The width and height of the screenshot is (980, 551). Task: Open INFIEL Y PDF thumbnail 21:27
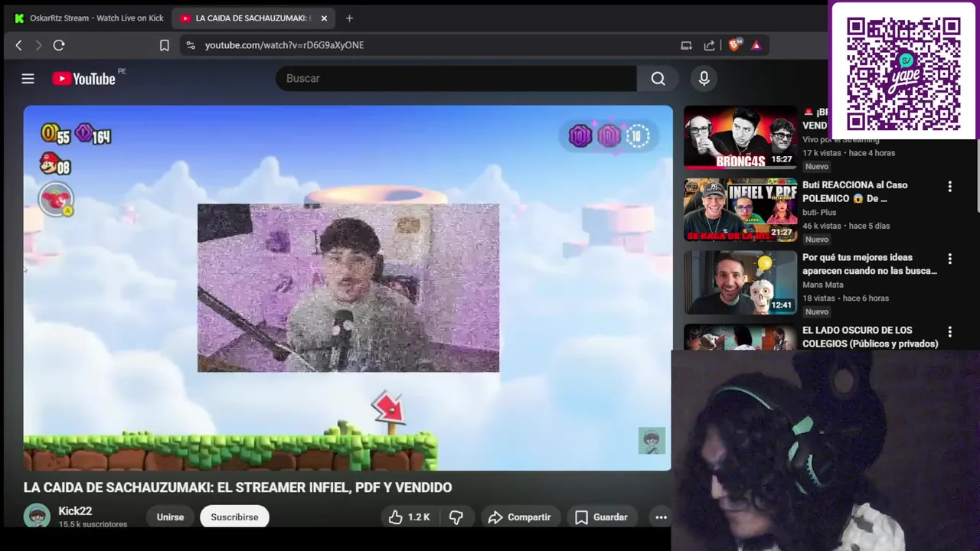(x=740, y=210)
